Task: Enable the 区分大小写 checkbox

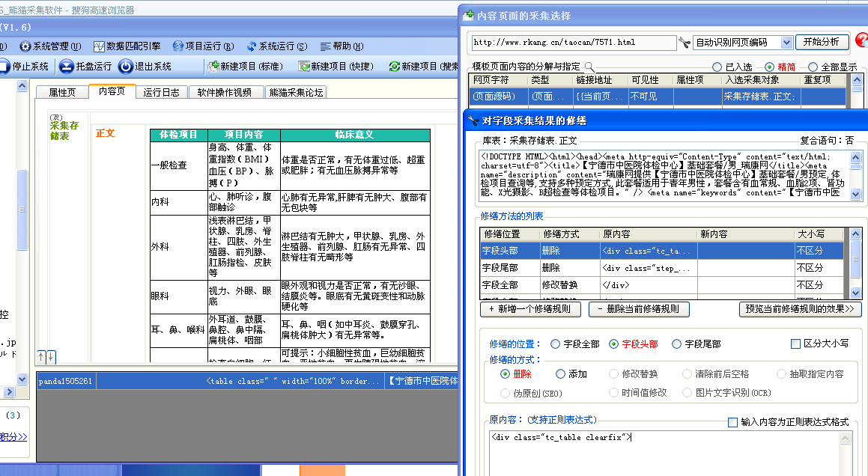Action: (x=795, y=344)
